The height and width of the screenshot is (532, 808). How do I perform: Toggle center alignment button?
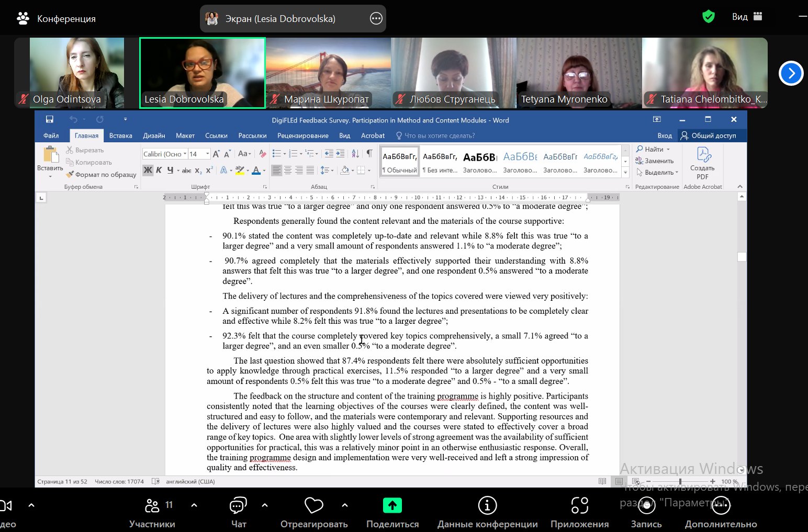[x=288, y=170]
